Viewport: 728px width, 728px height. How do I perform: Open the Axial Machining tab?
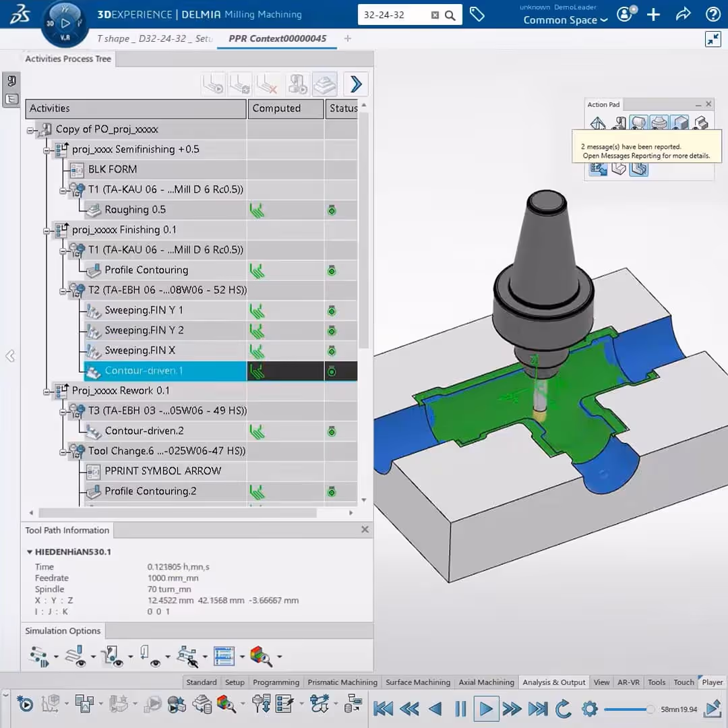(x=486, y=682)
